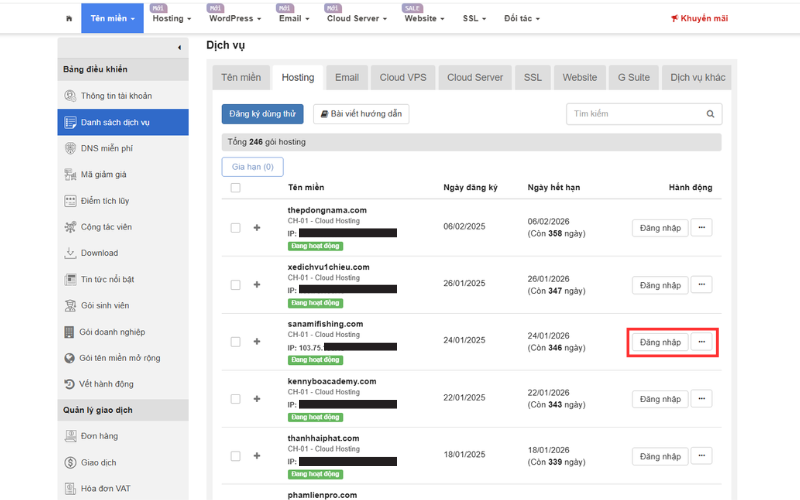Click the Gia hạn (0) button
Image resolution: width=800 pixels, height=500 pixels.
(x=253, y=167)
